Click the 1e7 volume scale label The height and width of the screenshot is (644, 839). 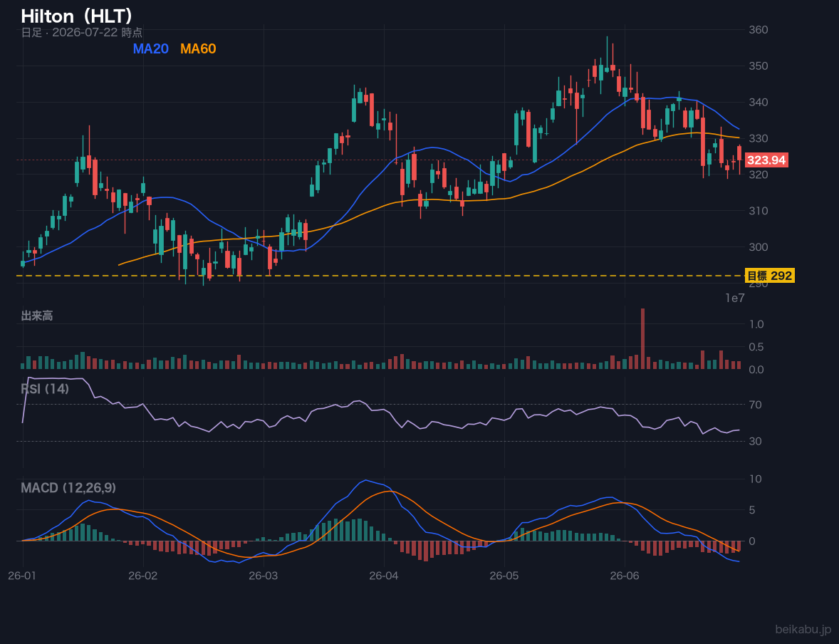click(735, 298)
